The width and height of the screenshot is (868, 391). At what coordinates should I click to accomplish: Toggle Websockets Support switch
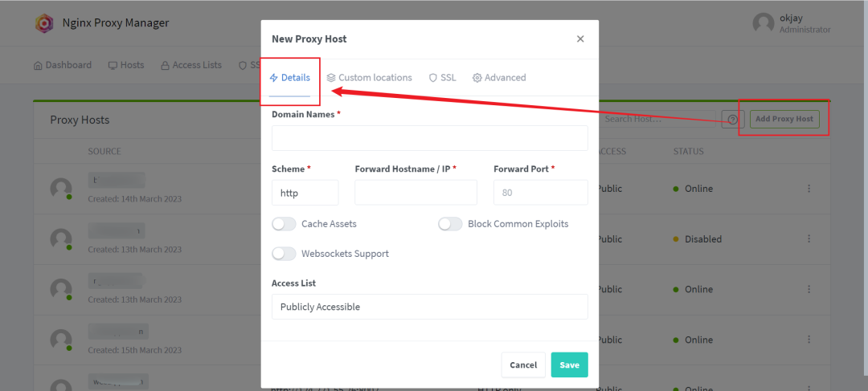pyautogui.click(x=284, y=254)
